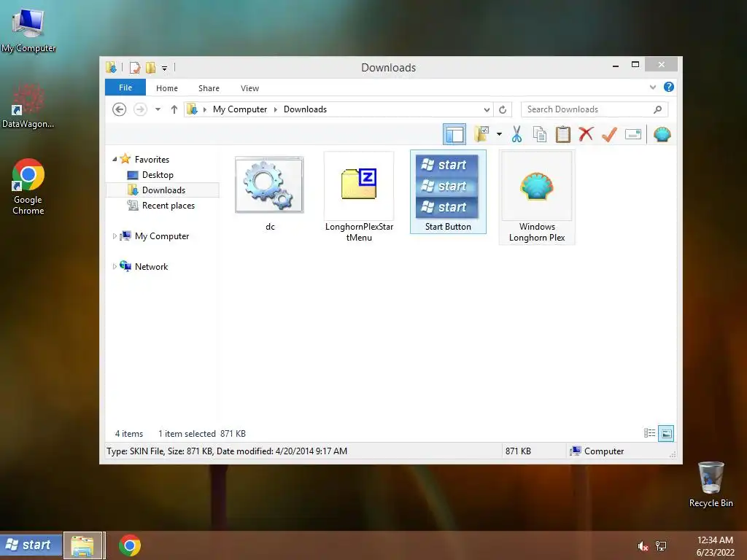Open the View ribbon tab
The width and height of the screenshot is (747, 560).
coord(249,88)
